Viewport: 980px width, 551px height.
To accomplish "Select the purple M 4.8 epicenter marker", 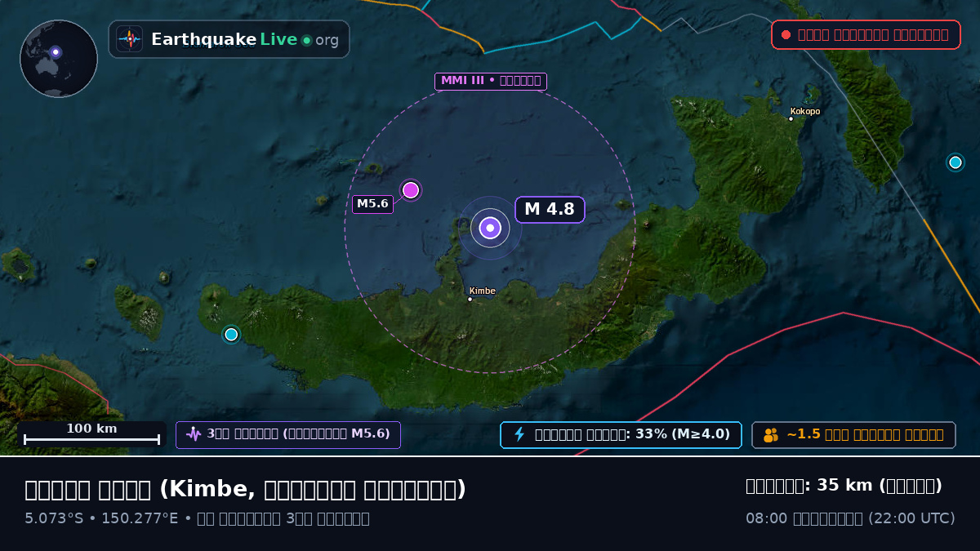I will point(490,228).
